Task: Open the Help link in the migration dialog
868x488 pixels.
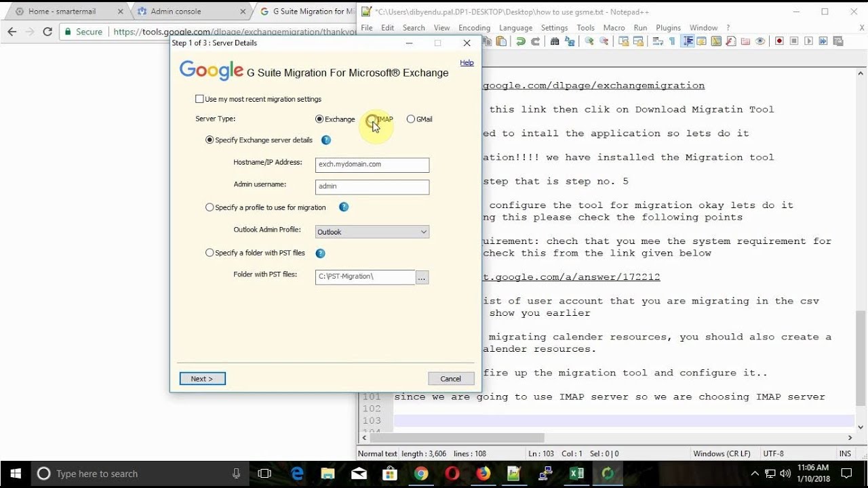Action: point(467,62)
